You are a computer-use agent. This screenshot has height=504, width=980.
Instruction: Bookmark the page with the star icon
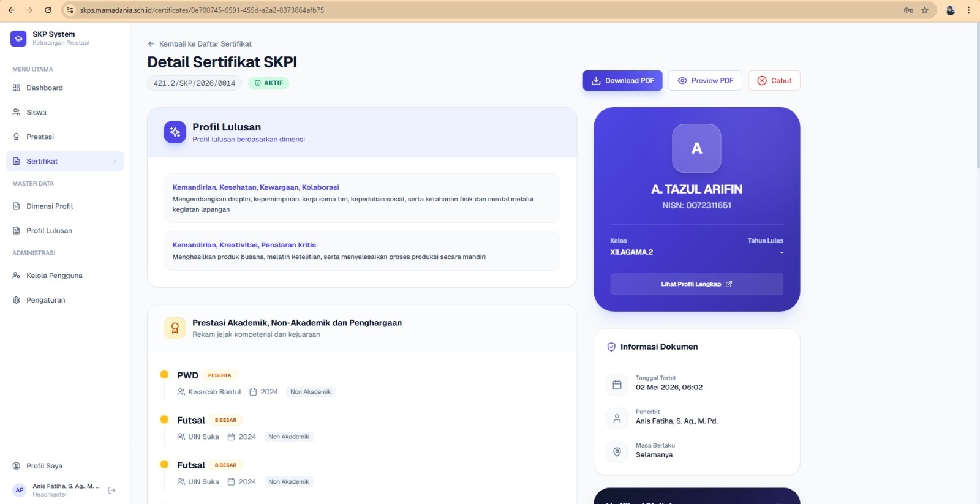[925, 10]
